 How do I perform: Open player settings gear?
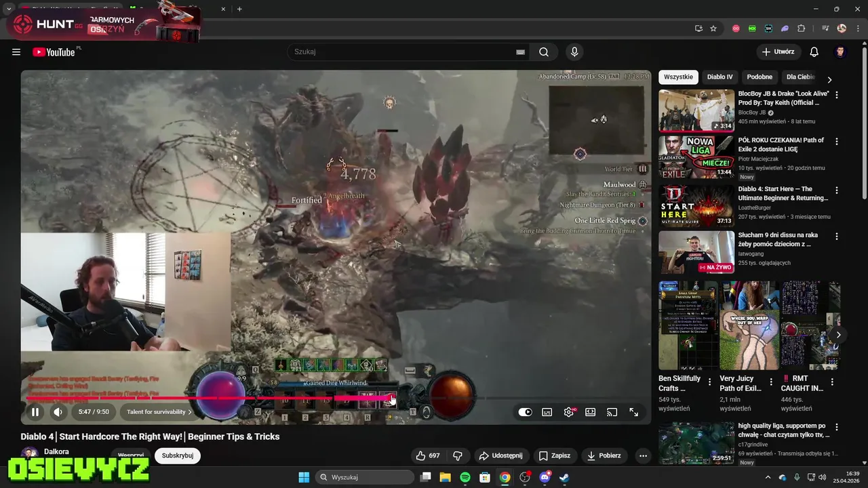(568, 412)
